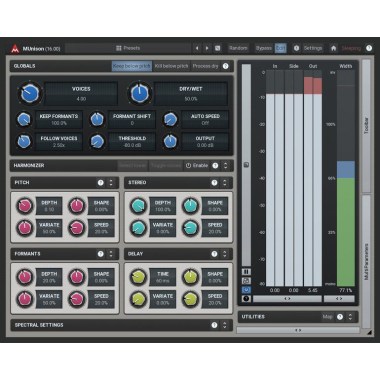Viewport: 380px width, 380px height.
Task: Pause the meters with pause icon
Action: coord(246,272)
